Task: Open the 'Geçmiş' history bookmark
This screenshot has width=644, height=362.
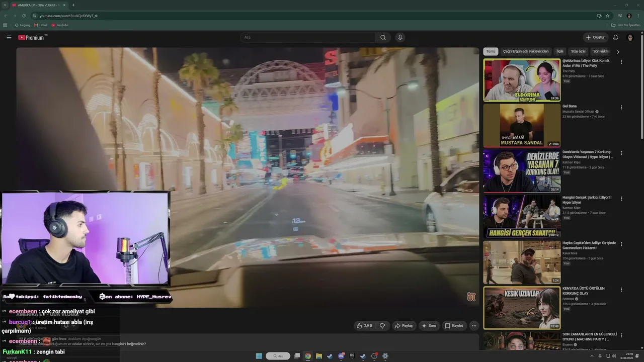Action: (x=22, y=25)
